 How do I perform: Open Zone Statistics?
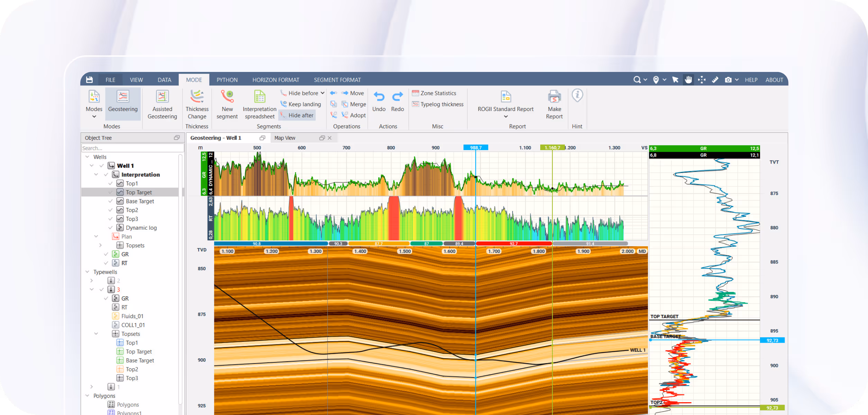tap(434, 93)
